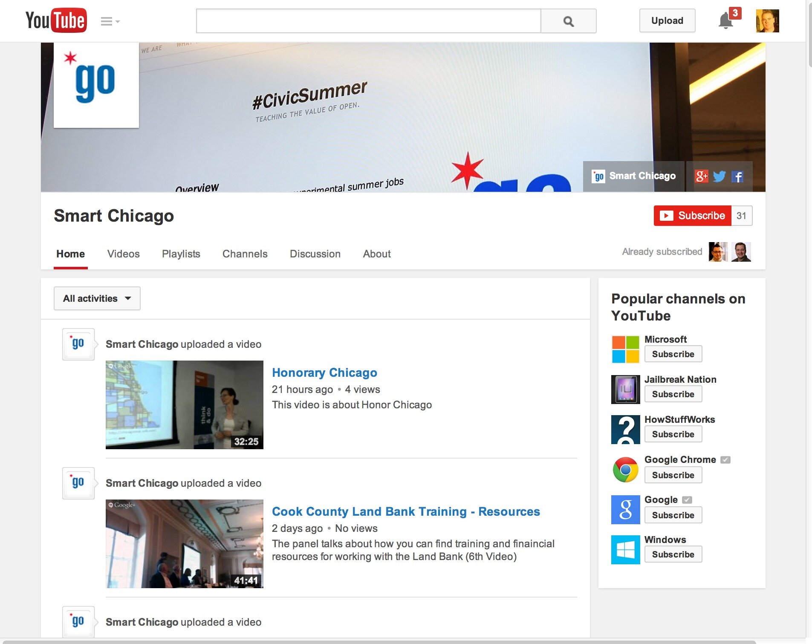Click the Windows channel icon
The height and width of the screenshot is (644, 812).
pyautogui.click(x=625, y=549)
